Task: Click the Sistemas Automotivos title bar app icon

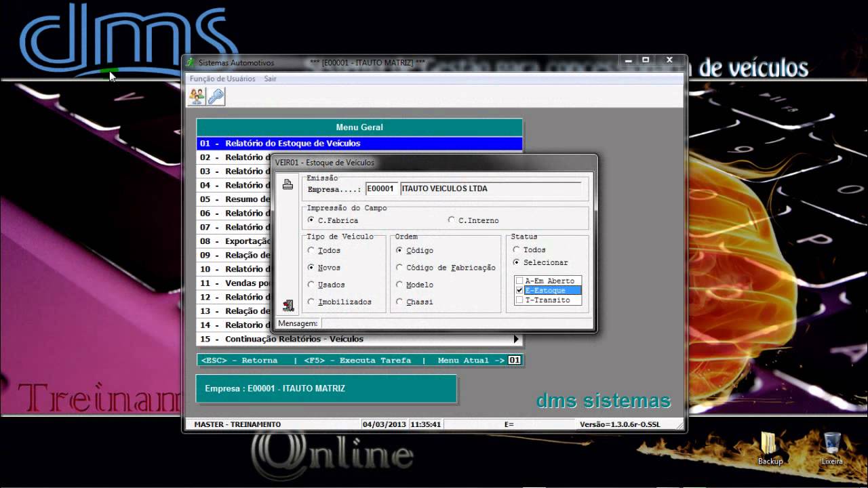Action: tap(191, 62)
